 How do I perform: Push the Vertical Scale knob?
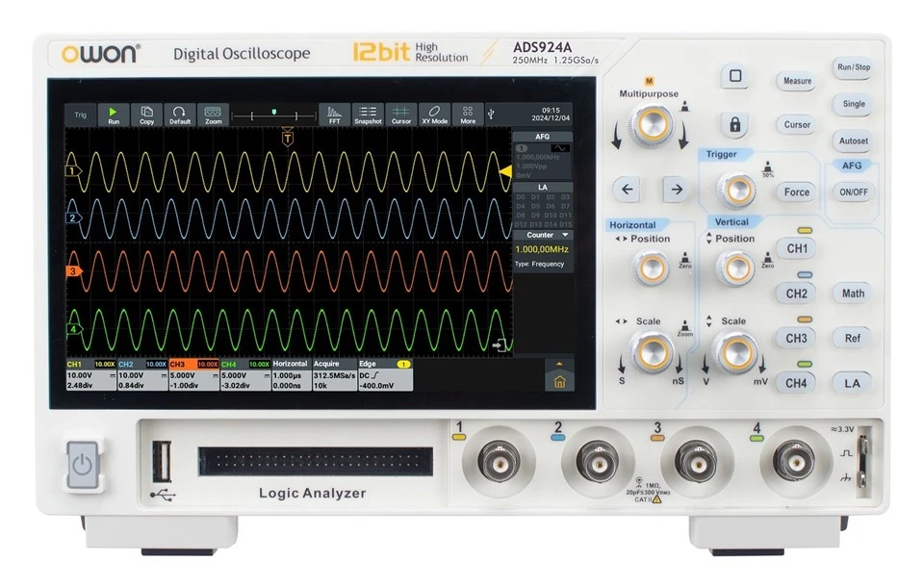[734, 352]
